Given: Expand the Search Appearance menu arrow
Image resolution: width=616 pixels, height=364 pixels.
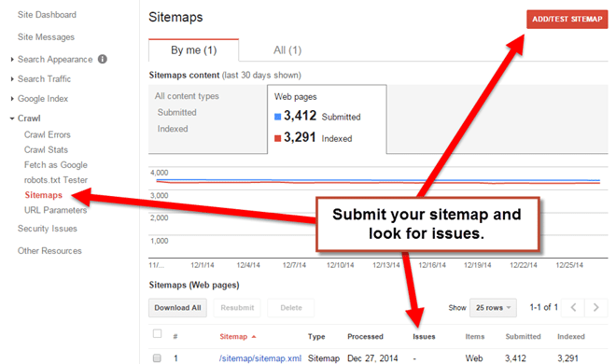Looking at the screenshot, I should [12, 60].
